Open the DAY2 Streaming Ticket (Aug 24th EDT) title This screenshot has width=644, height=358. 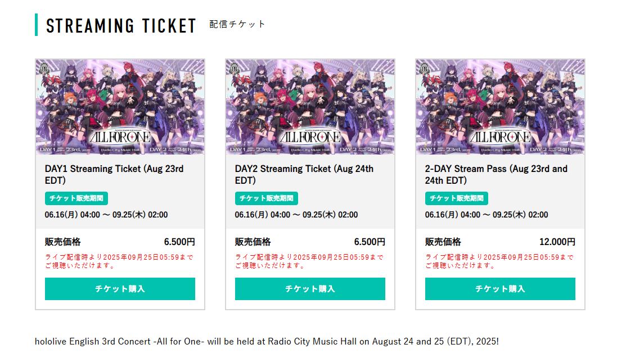tap(304, 174)
